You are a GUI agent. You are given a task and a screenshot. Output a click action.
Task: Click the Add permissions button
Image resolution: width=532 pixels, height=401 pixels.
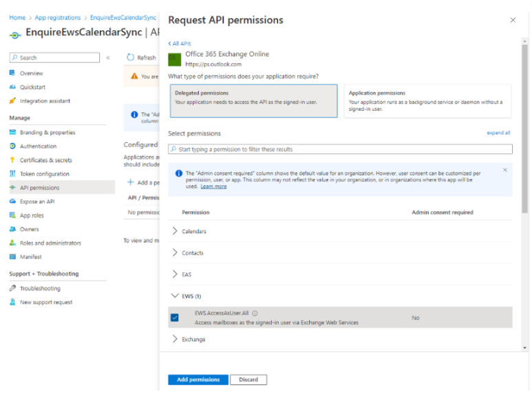pyautogui.click(x=198, y=380)
